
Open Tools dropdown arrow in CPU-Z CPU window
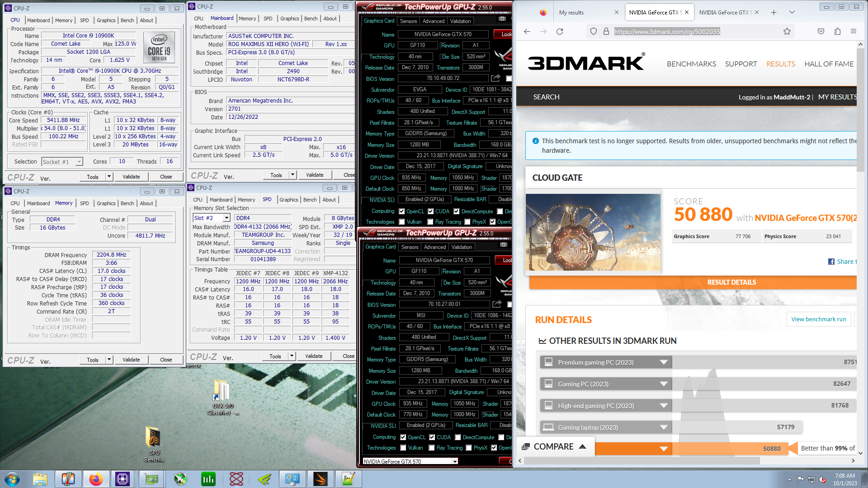109,177
